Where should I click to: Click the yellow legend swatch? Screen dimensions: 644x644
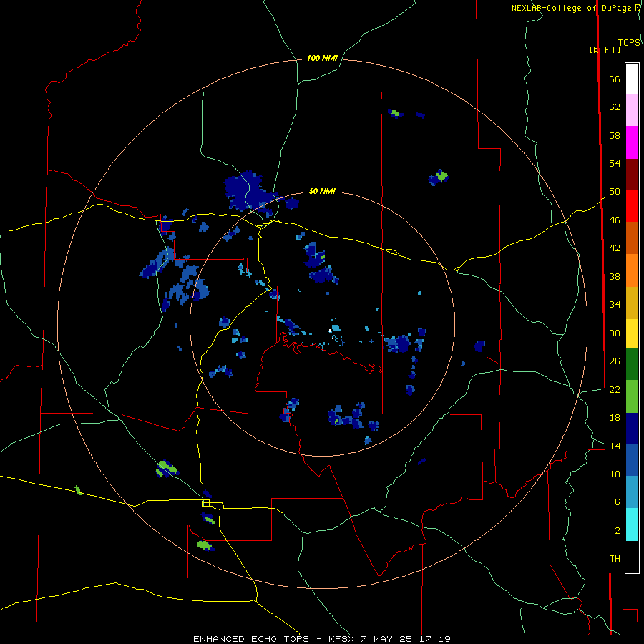point(632,333)
